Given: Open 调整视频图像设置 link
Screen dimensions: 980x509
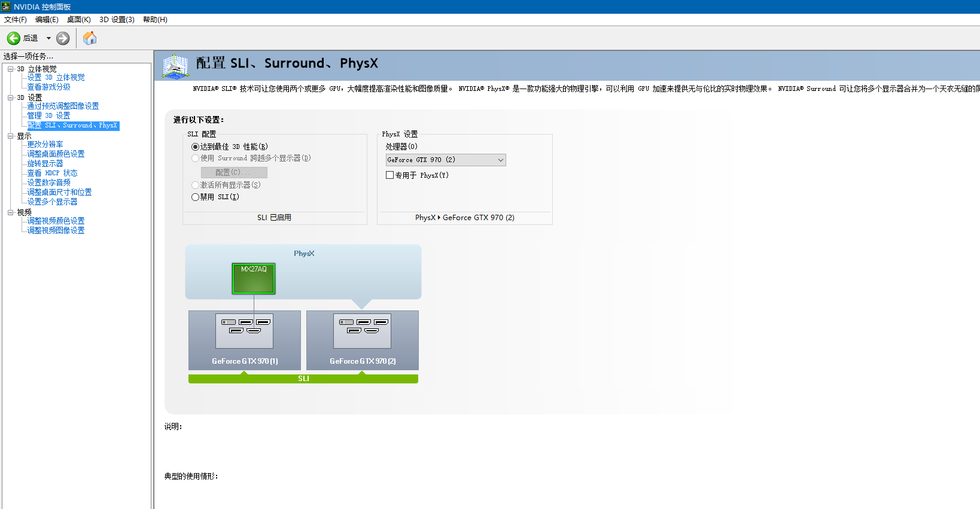Looking at the screenshot, I should [x=56, y=230].
